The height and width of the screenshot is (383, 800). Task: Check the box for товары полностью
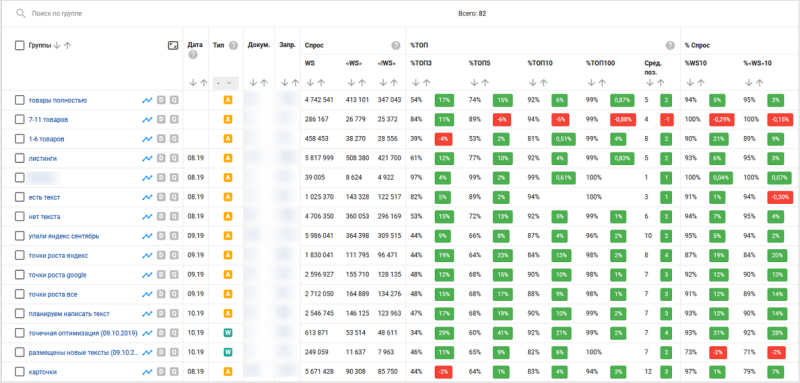tap(19, 100)
